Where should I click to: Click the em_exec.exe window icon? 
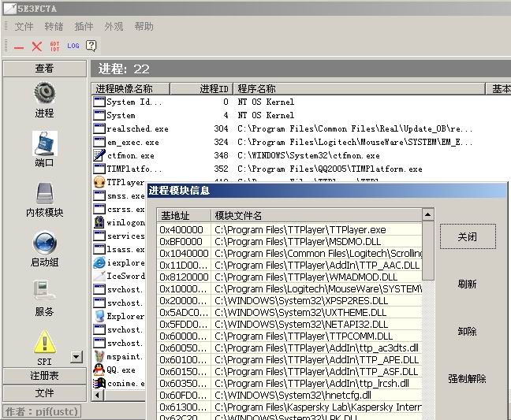click(x=99, y=142)
